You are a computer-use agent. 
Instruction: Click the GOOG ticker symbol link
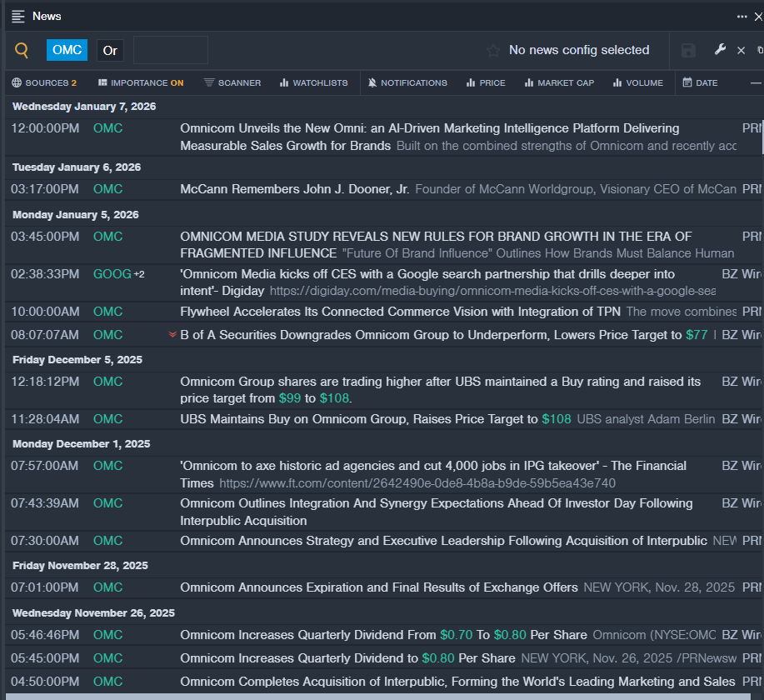112,274
